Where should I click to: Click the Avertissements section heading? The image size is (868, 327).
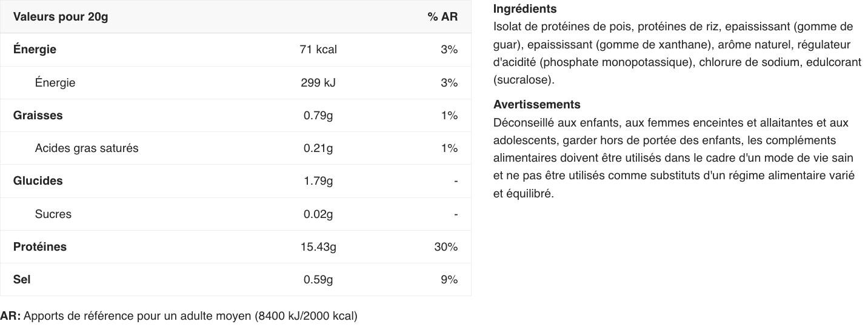[537, 105]
